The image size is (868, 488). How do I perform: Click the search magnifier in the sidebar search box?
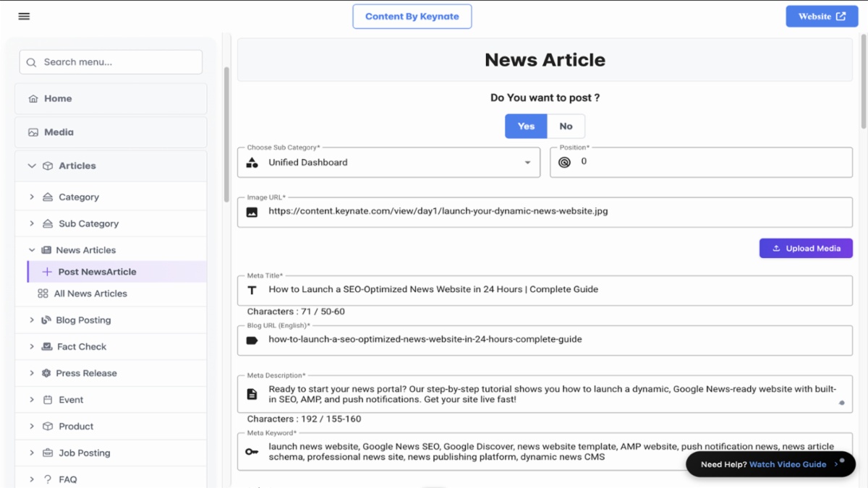point(31,62)
